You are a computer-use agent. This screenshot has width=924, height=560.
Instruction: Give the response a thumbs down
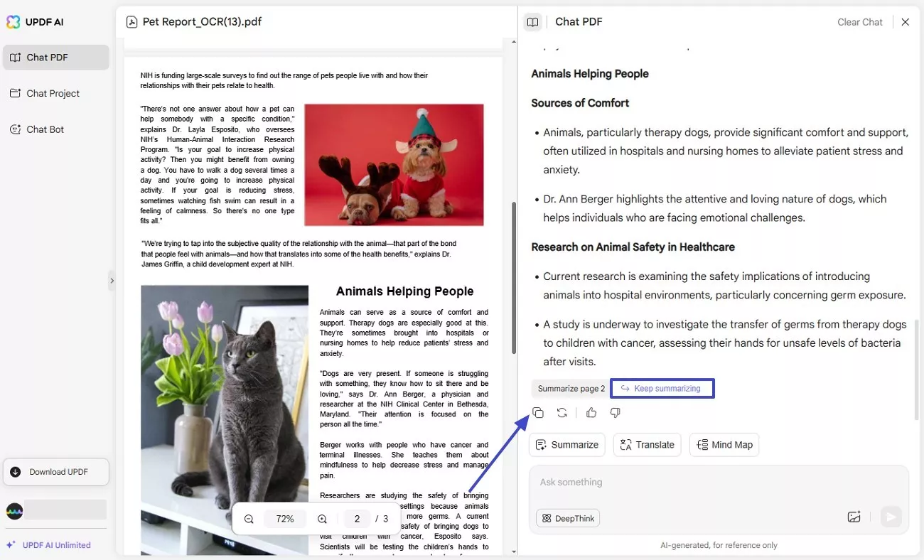[616, 413]
